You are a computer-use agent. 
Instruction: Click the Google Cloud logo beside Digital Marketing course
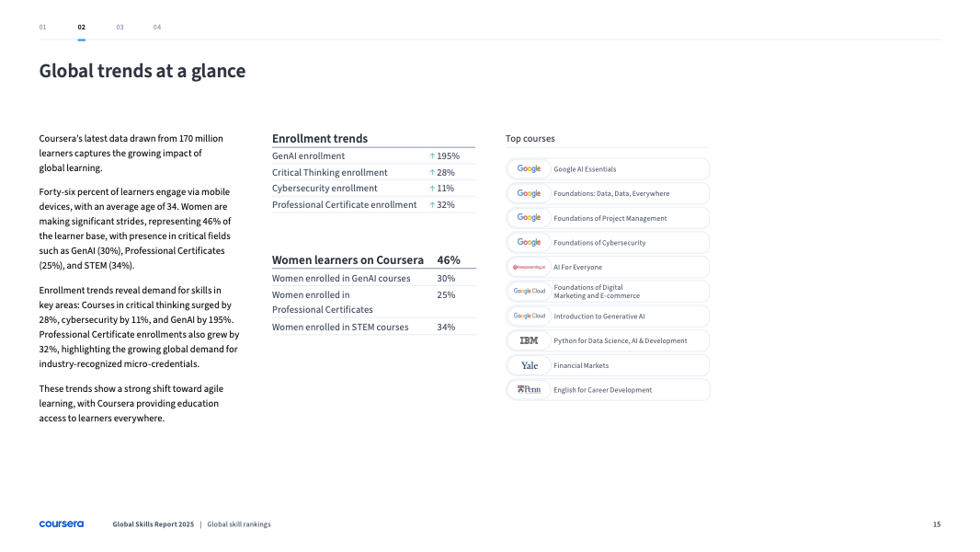click(530, 292)
